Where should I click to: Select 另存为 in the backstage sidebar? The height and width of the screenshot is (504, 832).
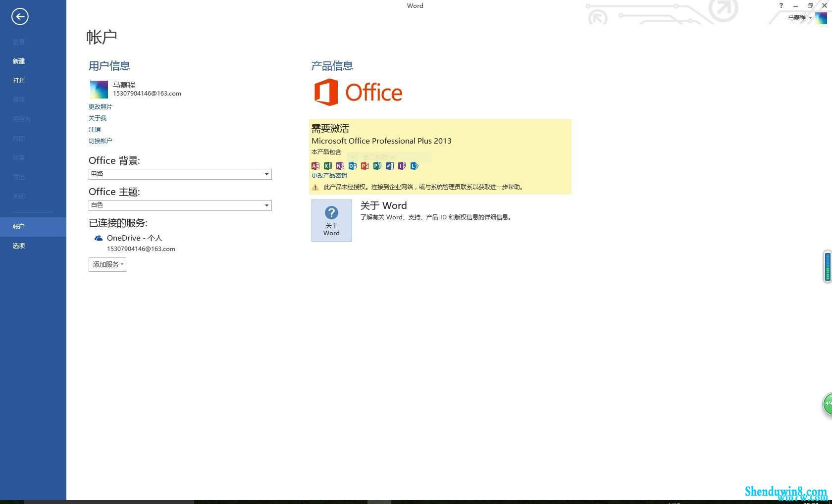(x=33, y=119)
